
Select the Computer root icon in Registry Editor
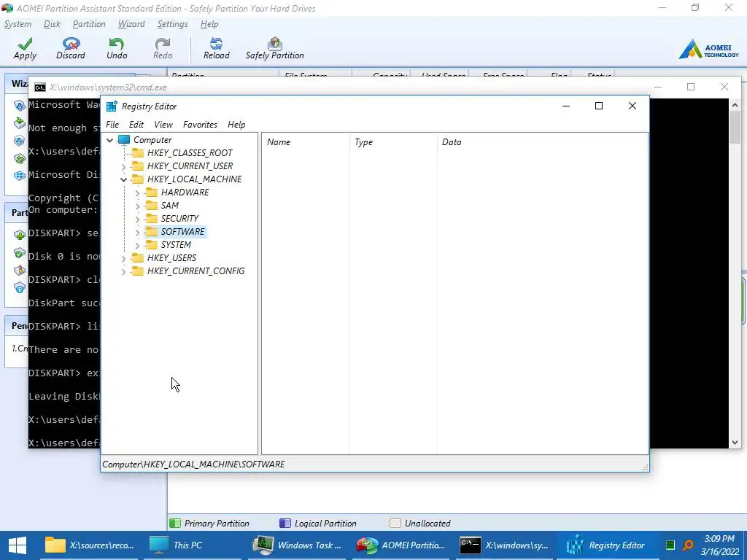(124, 139)
